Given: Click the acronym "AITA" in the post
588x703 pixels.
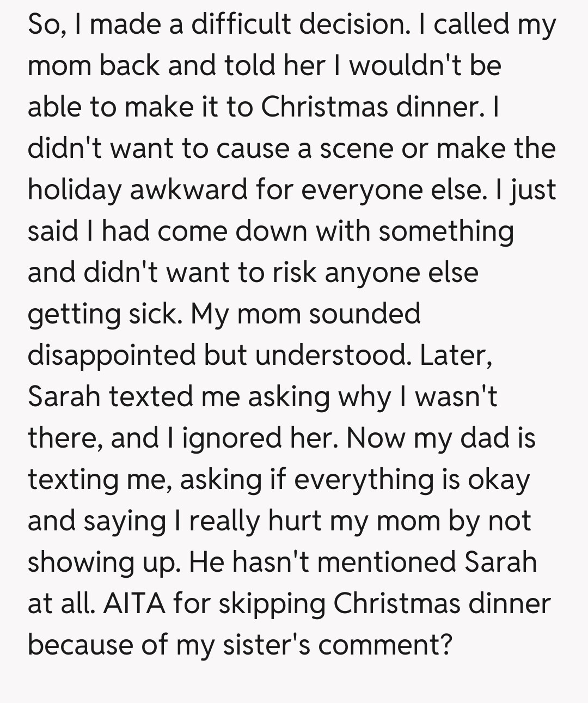Looking at the screenshot, I should click(x=134, y=603).
